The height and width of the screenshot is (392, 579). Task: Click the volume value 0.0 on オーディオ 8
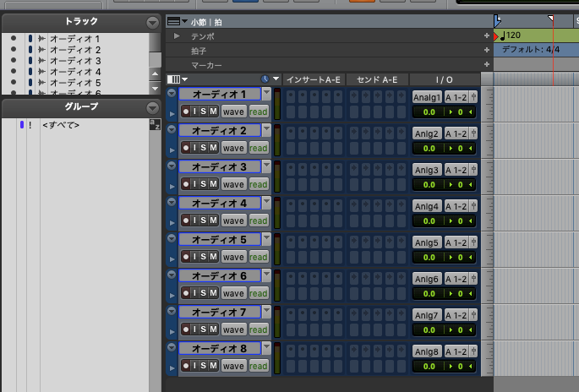(429, 366)
